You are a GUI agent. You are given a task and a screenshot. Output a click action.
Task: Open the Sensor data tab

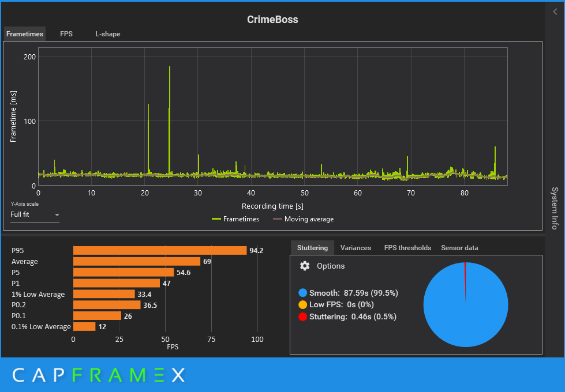coord(459,248)
